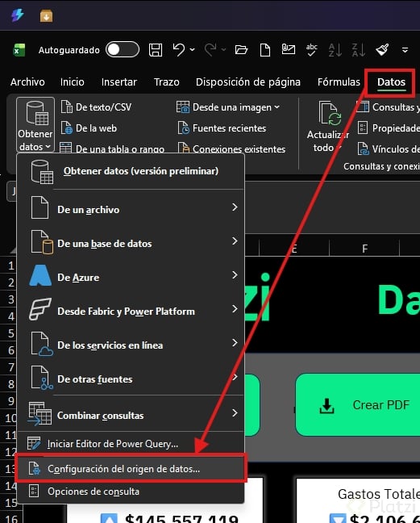Image resolution: width=420 pixels, height=523 pixels.
Task: Toggle the Autoguardado switch
Action: (x=123, y=50)
